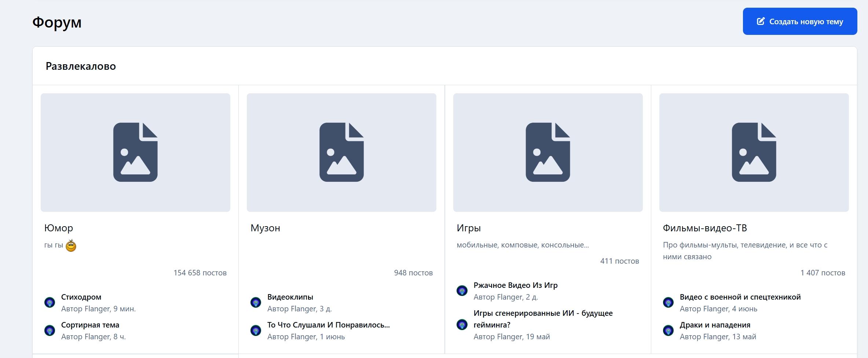Screen dimensions: 868x358
Task: Open the Музон forum title
Action: (265, 228)
